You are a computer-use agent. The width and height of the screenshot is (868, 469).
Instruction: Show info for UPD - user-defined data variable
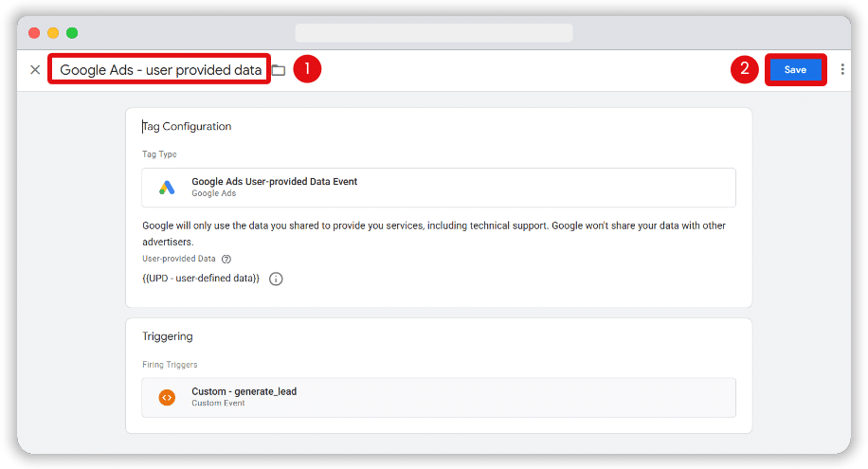[276, 279]
